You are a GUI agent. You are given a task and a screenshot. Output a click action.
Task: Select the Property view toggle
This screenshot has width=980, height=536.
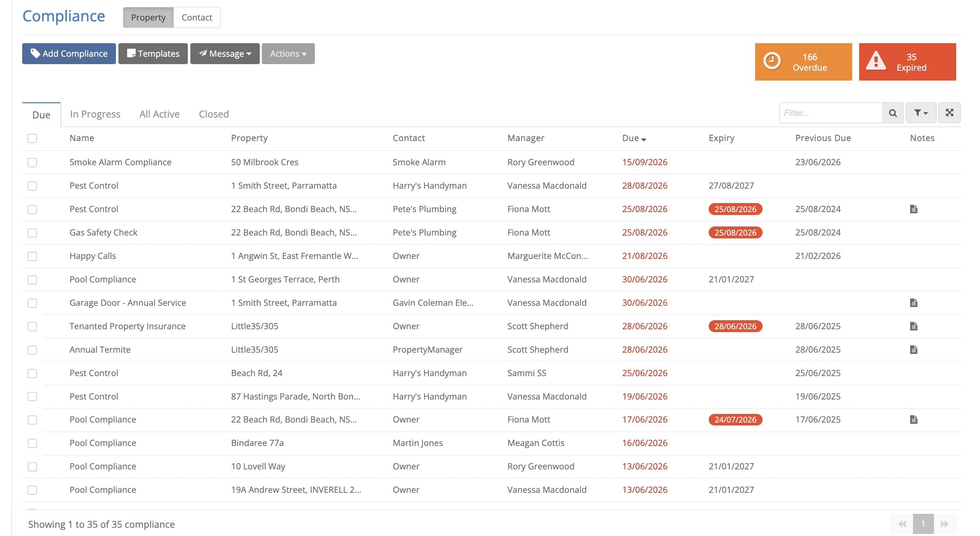(148, 18)
